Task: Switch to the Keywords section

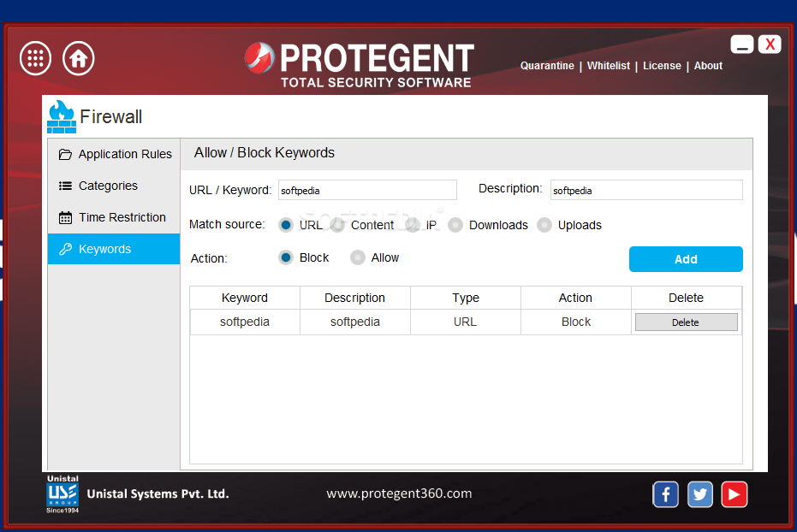Action: pyautogui.click(x=114, y=249)
